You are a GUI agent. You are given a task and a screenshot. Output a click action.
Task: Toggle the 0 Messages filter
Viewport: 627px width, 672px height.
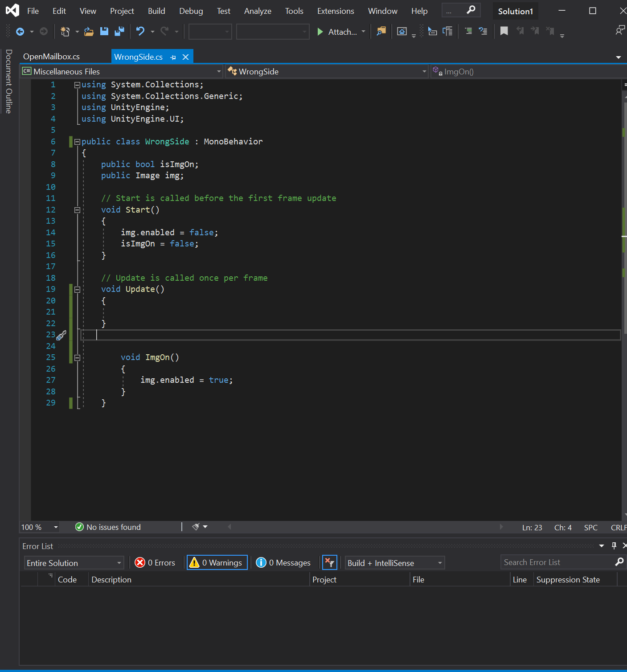pyautogui.click(x=283, y=563)
